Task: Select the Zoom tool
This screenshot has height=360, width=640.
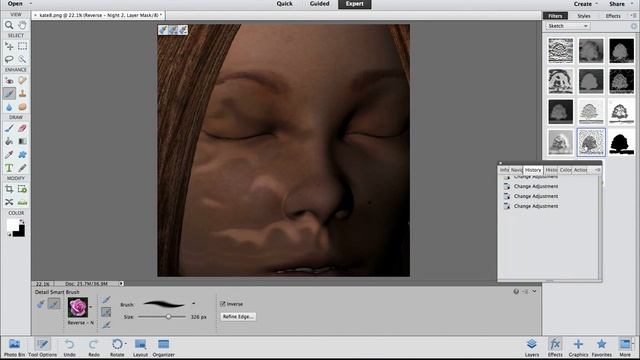Action: 9,25
